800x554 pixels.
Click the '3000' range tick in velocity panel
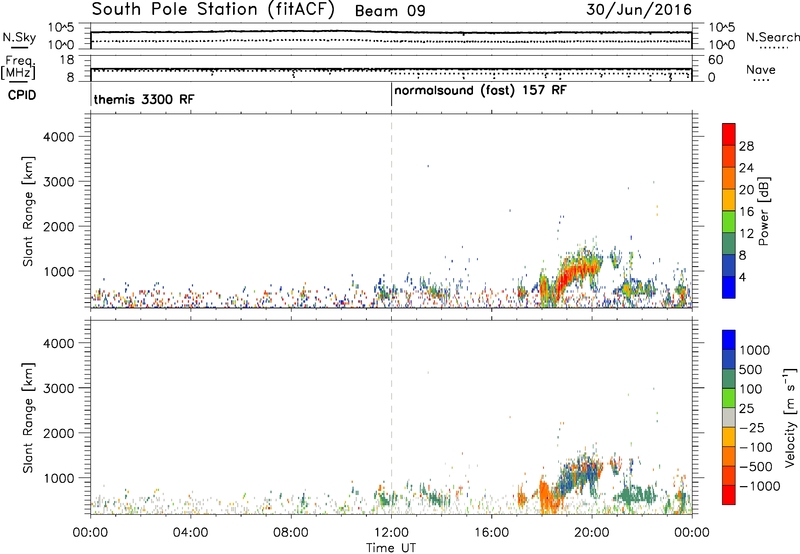click(x=58, y=388)
